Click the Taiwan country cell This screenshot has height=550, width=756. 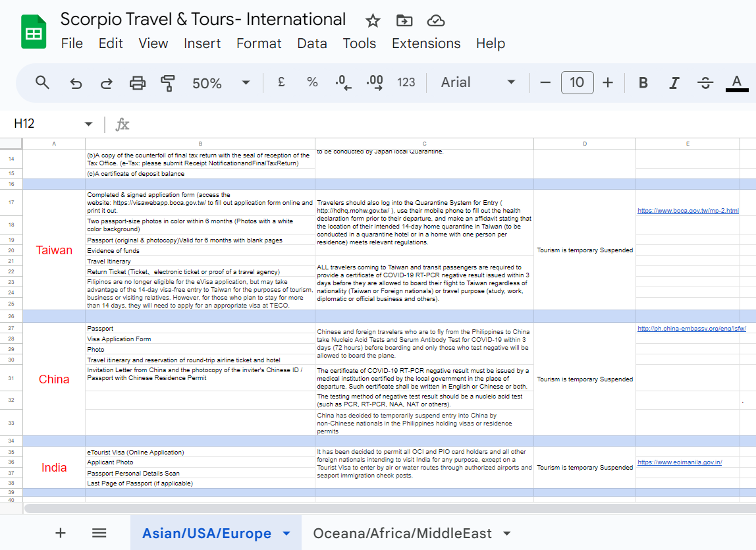[x=54, y=250]
